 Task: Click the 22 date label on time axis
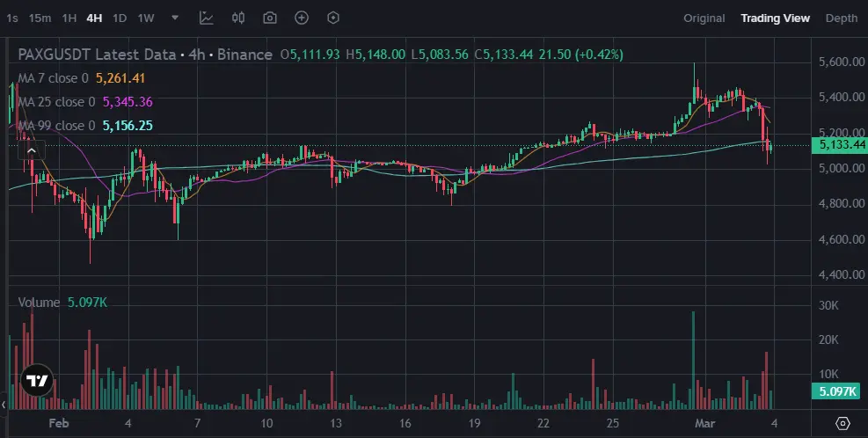coord(543,423)
